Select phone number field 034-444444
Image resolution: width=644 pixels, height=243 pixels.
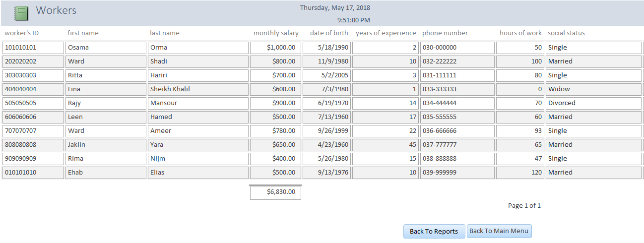point(457,103)
